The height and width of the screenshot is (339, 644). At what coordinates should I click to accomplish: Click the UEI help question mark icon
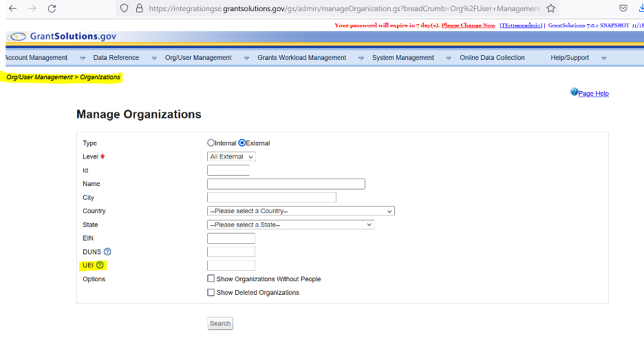point(100,265)
